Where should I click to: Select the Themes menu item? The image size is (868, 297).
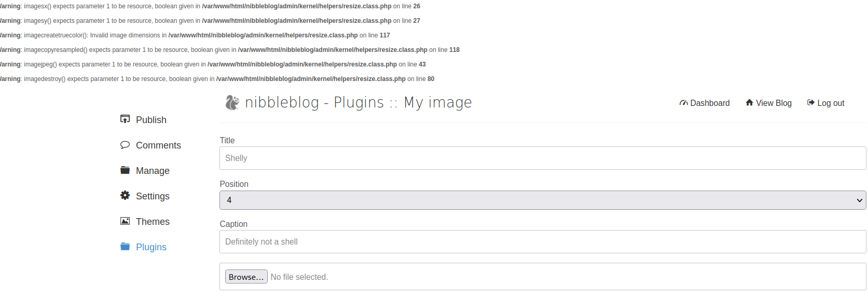(153, 222)
